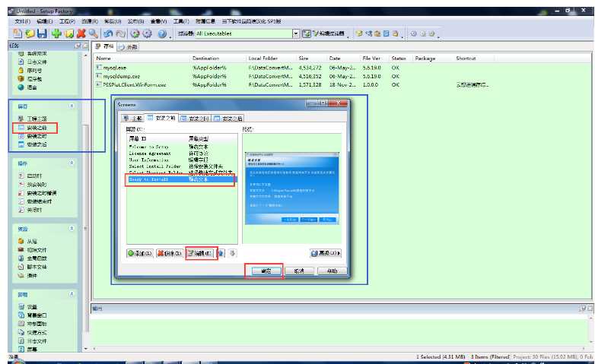Open 快捷方式 under the 卸载 section

pos(33,332)
